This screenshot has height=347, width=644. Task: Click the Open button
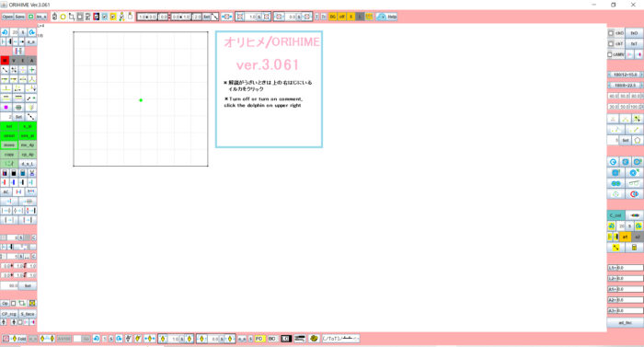coord(7,17)
